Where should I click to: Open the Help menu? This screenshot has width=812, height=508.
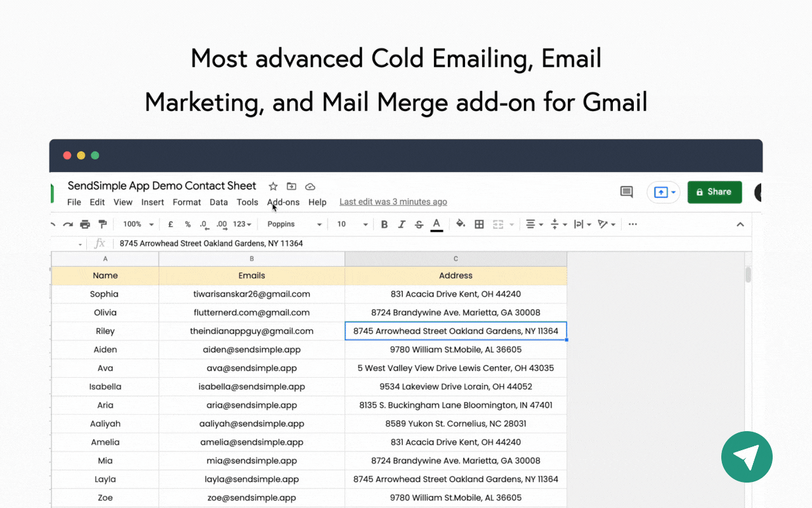pyautogui.click(x=317, y=202)
